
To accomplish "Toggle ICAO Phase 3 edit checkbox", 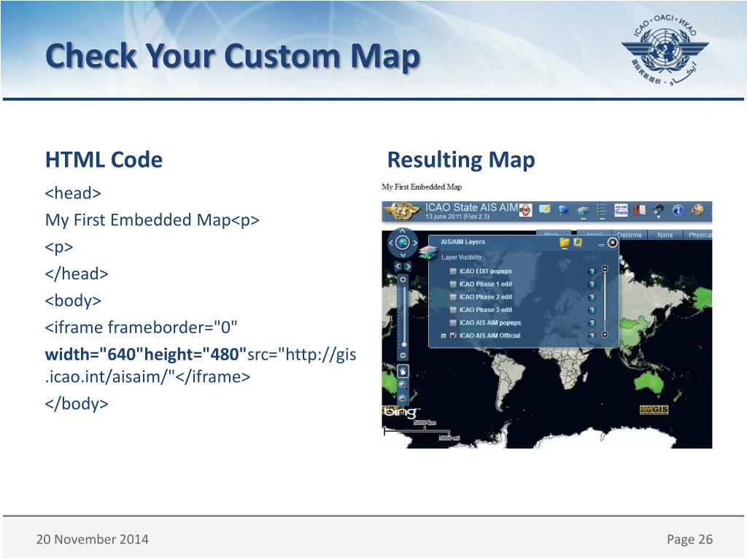I will pyautogui.click(x=453, y=310).
